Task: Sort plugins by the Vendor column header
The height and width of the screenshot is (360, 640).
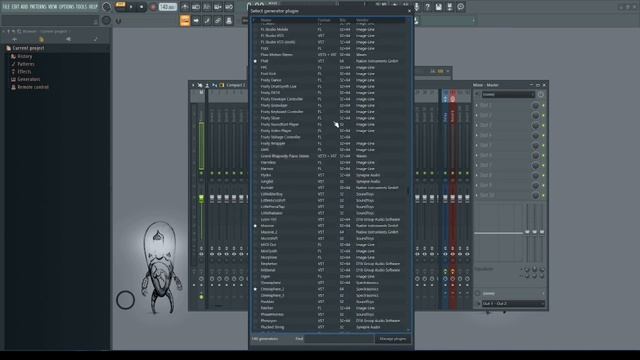Action: 362,20
